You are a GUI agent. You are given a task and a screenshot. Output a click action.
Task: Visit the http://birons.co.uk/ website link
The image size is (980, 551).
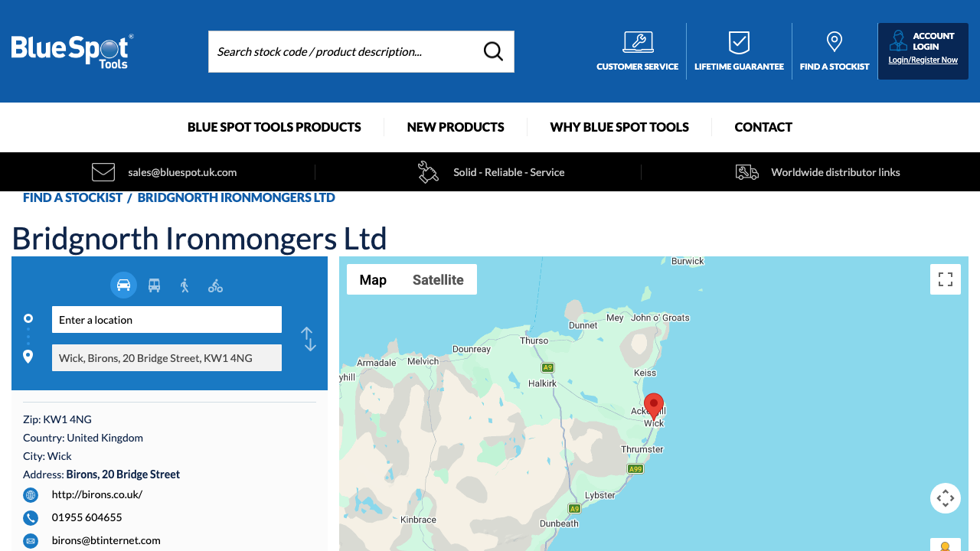click(96, 494)
